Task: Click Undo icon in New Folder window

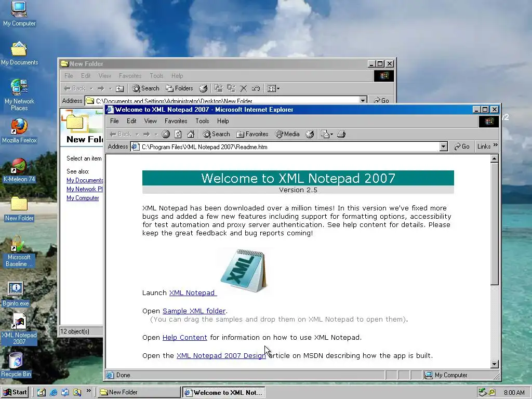Action: coord(256,88)
